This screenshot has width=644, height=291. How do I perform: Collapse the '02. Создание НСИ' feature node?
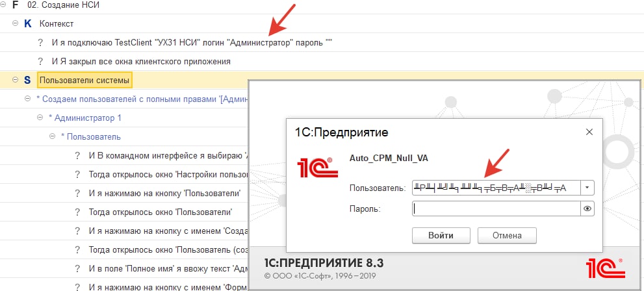(x=3, y=5)
